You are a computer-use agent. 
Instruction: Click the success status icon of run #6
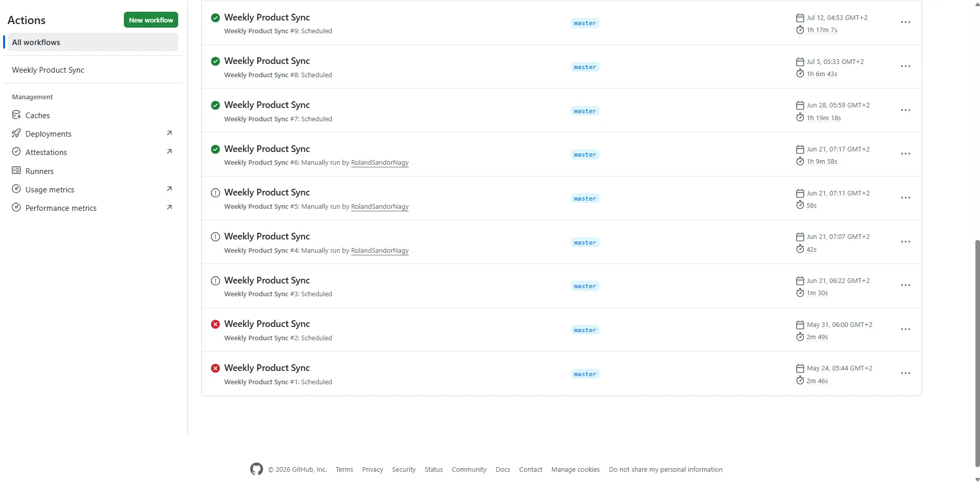click(x=216, y=149)
